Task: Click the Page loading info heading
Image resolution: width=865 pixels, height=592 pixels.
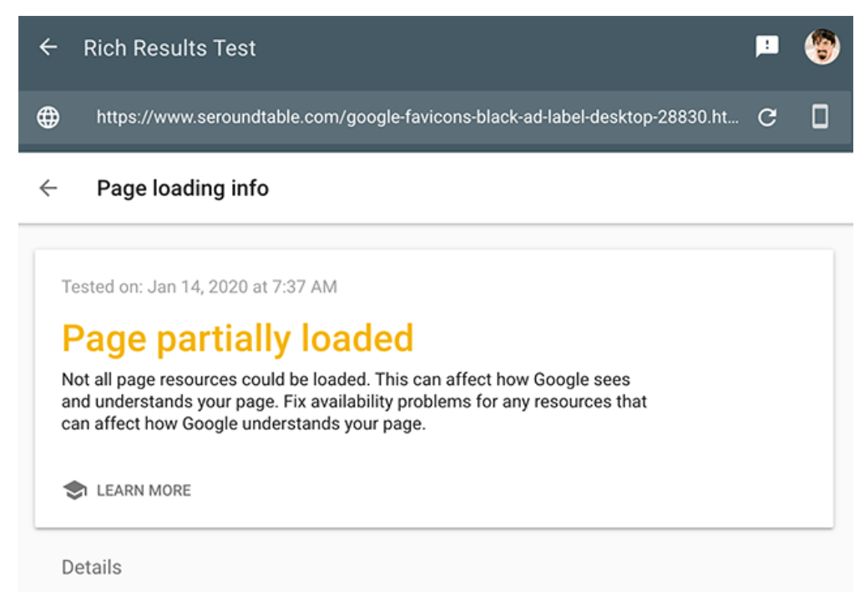Action: [x=182, y=188]
